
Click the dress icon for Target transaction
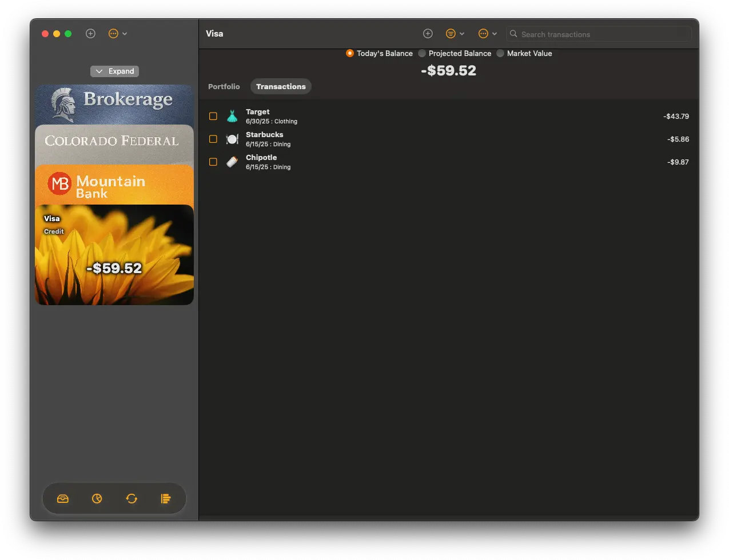(232, 117)
